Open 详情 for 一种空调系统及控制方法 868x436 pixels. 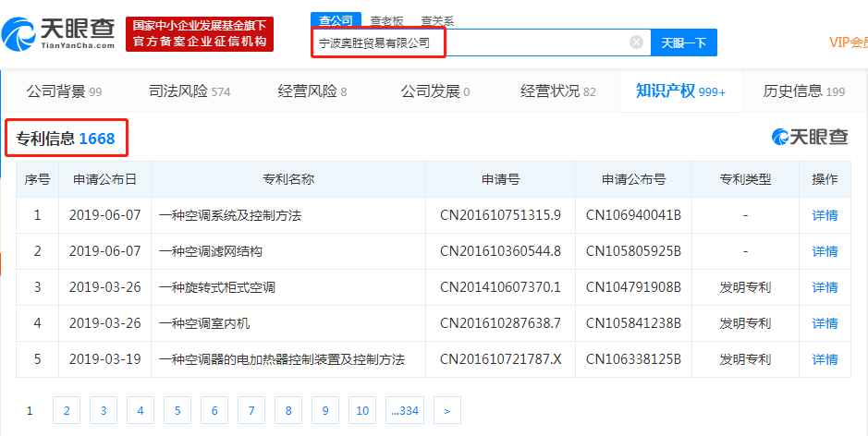click(825, 216)
